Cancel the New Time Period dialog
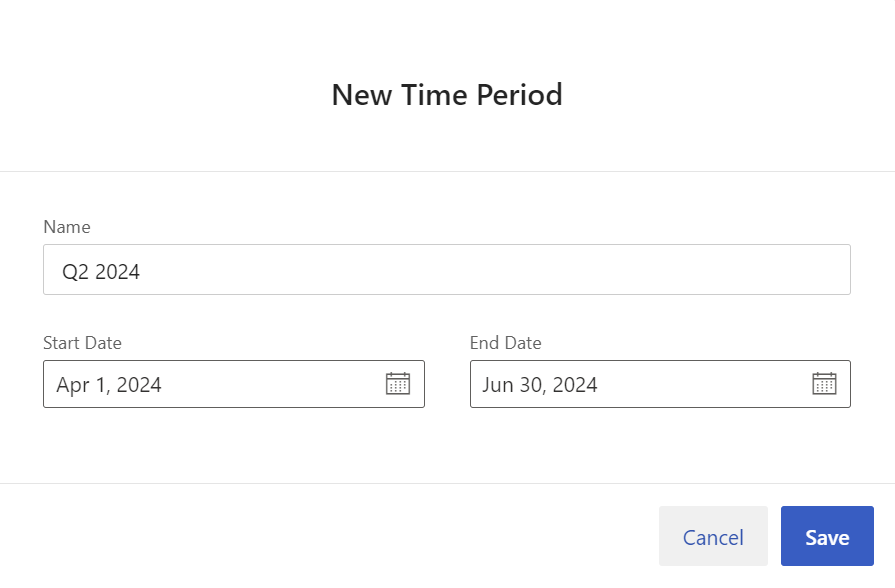895x588 pixels. tap(713, 536)
